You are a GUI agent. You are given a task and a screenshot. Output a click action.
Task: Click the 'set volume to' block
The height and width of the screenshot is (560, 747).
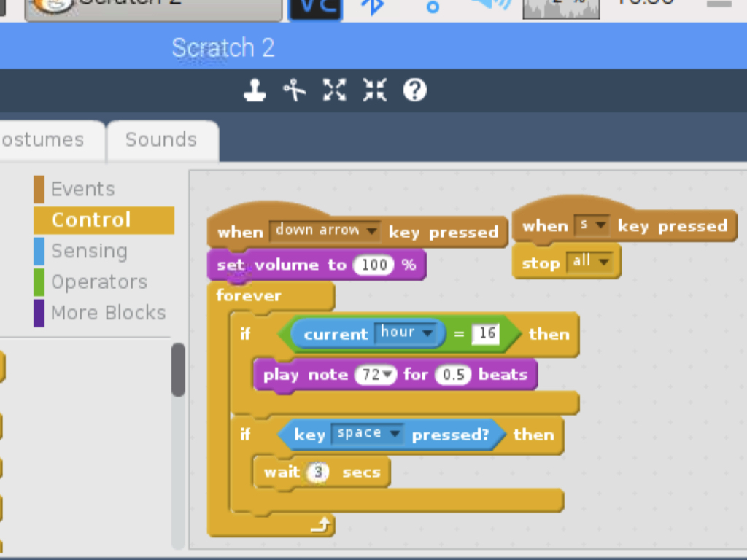click(317, 265)
